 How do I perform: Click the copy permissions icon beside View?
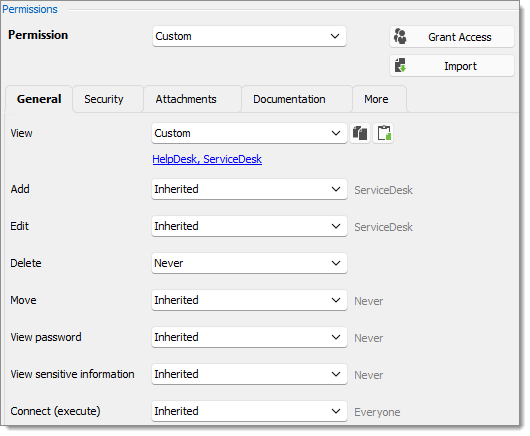[360, 133]
